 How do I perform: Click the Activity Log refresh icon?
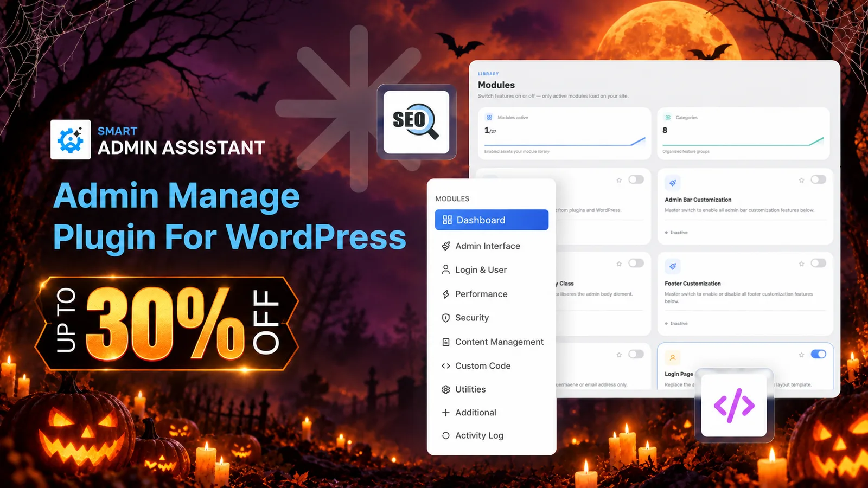tap(446, 435)
